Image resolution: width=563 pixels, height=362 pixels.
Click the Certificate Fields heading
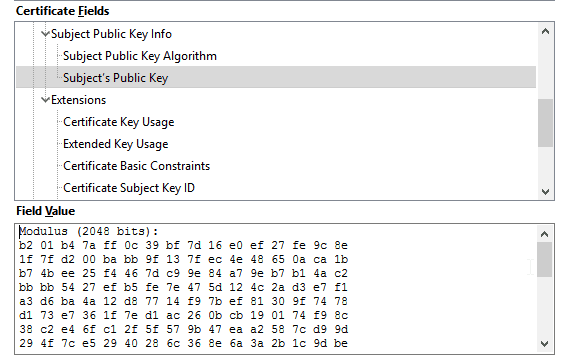coord(62,11)
